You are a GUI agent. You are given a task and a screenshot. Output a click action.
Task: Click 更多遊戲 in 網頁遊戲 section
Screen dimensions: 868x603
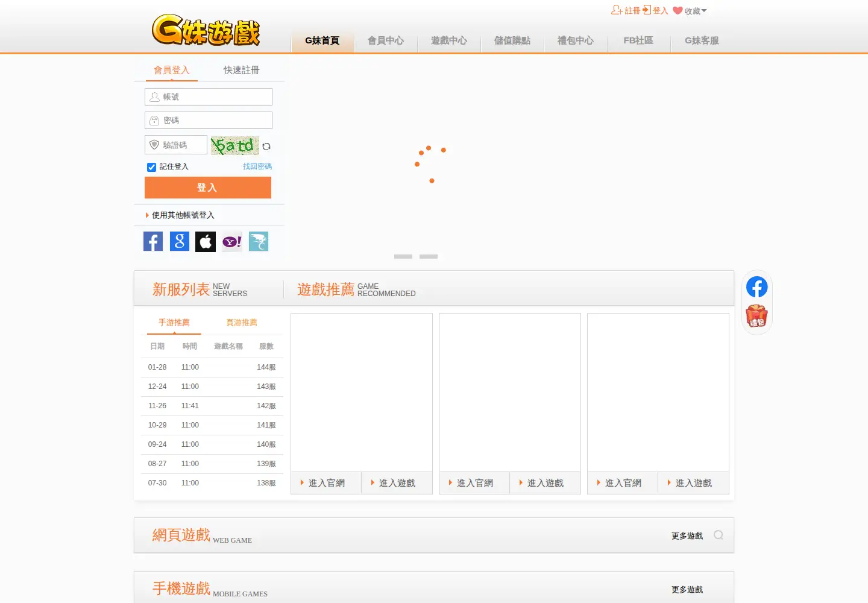(x=687, y=536)
